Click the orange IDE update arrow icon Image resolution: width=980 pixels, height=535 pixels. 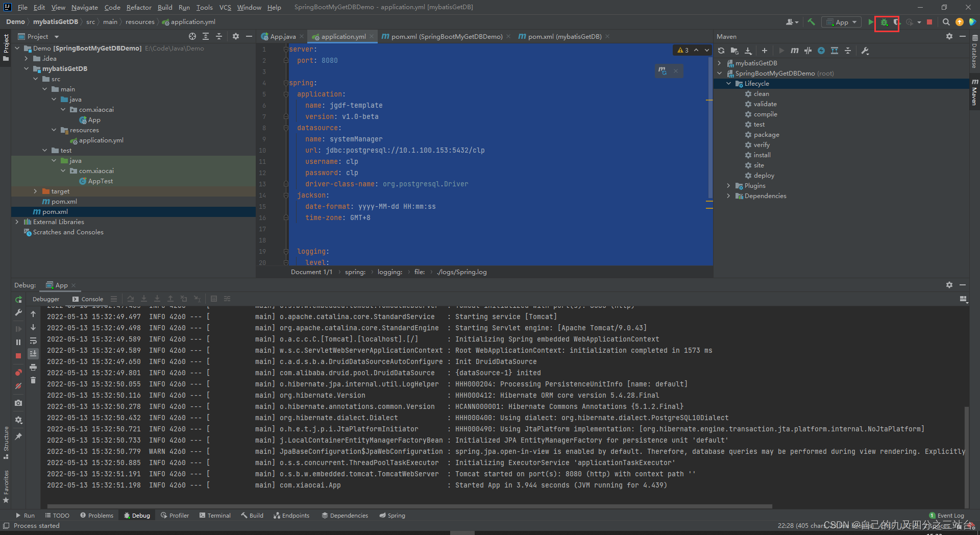tap(960, 22)
